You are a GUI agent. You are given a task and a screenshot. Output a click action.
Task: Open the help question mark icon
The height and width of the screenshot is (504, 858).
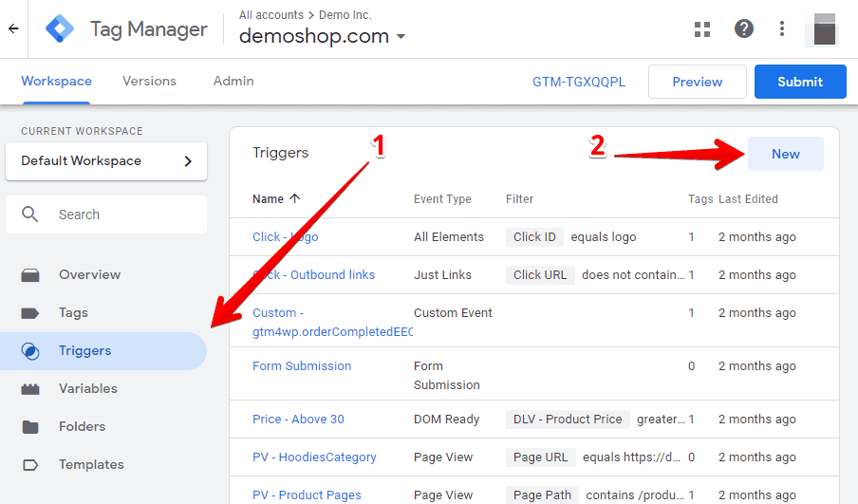coord(744,28)
